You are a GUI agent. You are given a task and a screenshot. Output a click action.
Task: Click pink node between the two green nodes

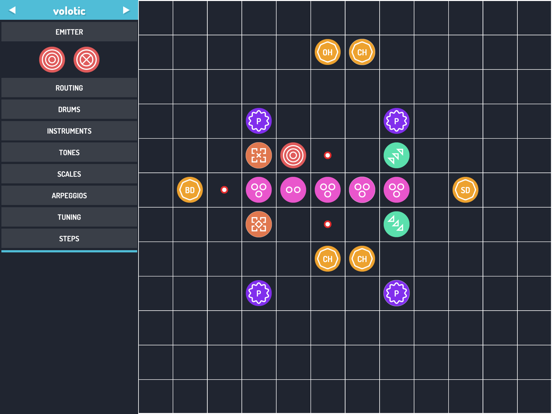(396, 190)
